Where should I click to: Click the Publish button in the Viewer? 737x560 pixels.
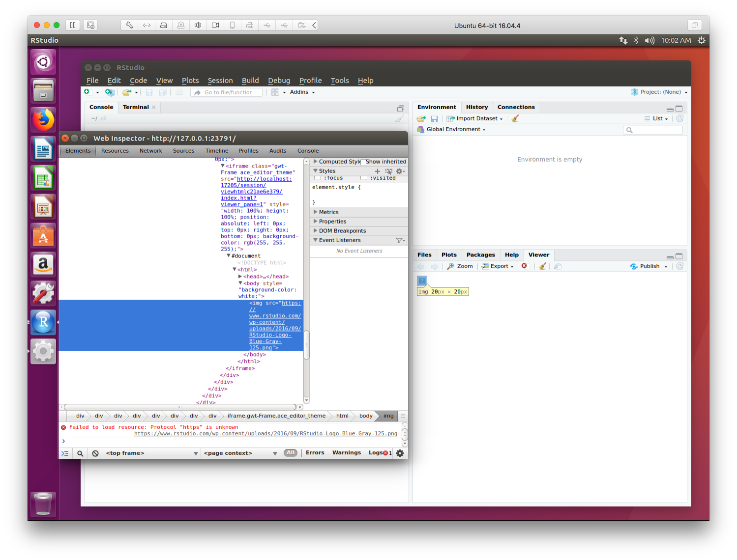click(x=648, y=266)
